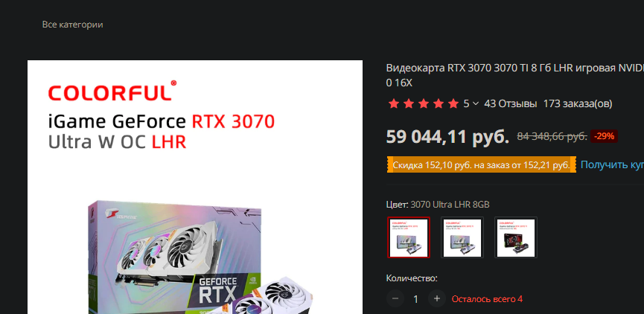Select the second white card variant thumbnail
Screen dimensions: 644x314
462,237
